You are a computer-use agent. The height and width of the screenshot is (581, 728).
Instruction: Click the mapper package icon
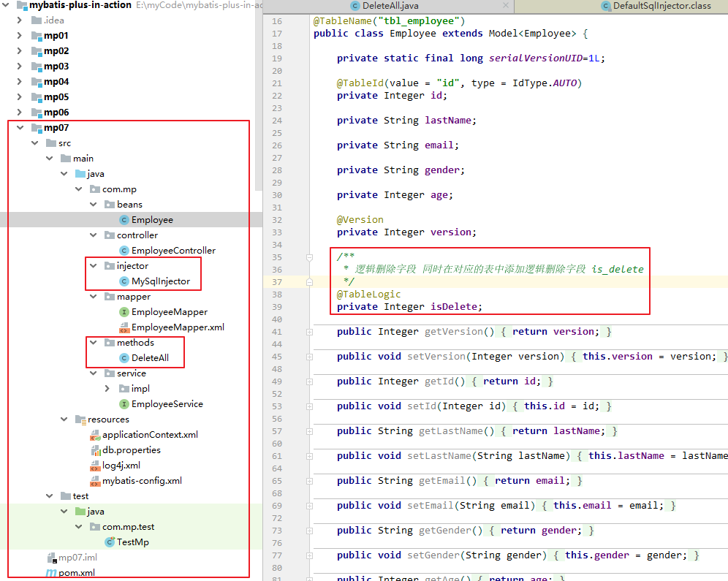(x=110, y=296)
